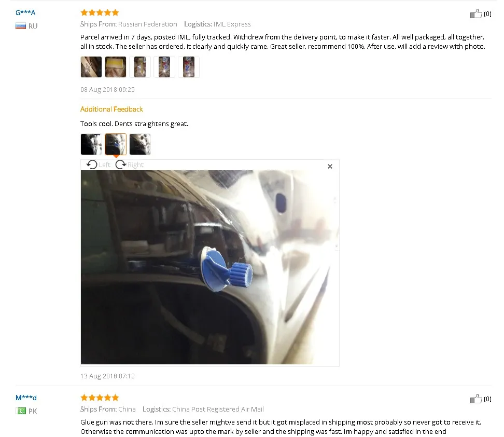Open first review photo thumbnail of parcel

point(91,67)
